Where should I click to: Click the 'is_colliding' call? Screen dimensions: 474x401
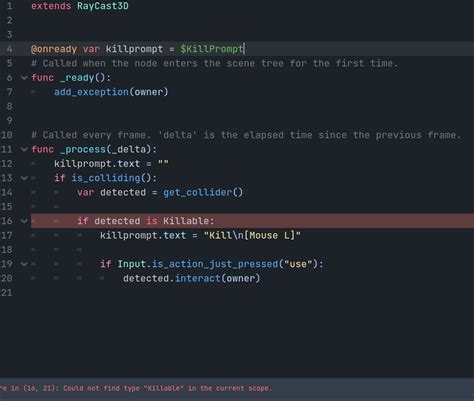click(106, 178)
